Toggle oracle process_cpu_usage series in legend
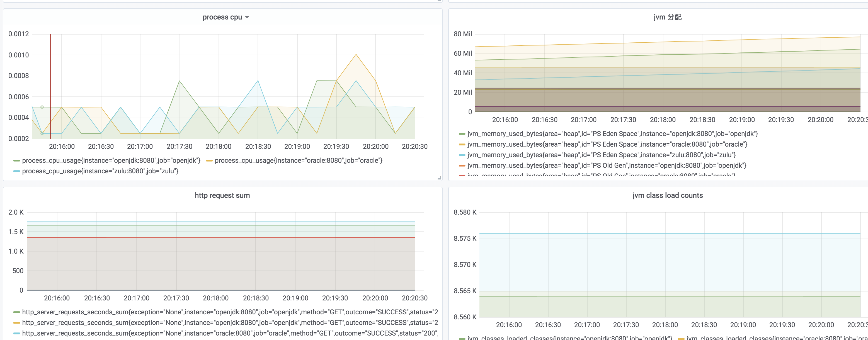 (x=299, y=161)
